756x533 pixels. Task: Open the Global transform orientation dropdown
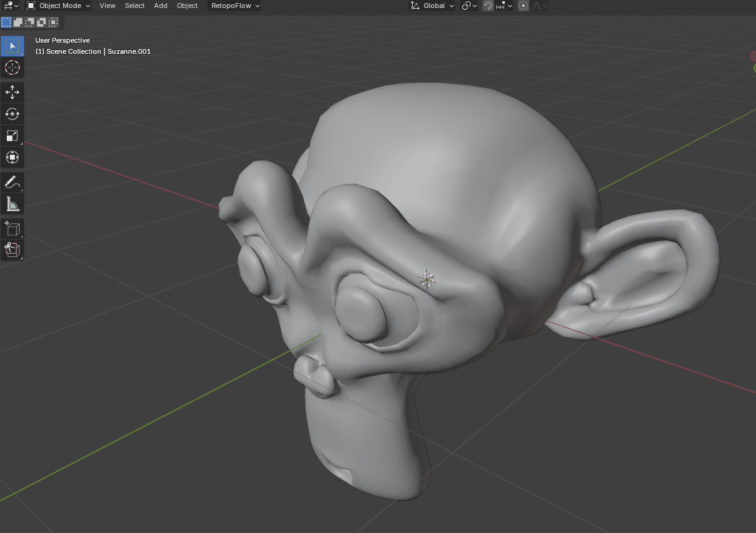pyautogui.click(x=432, y=6)
